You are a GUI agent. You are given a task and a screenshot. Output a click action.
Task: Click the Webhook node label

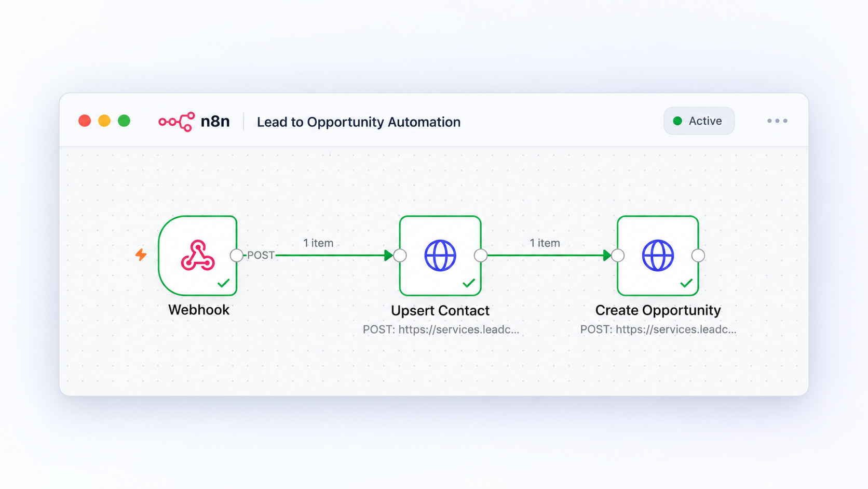click(x=198, y=310)
